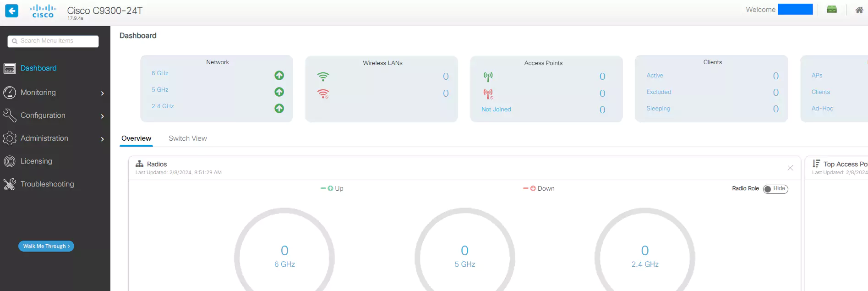This screenshot has width=868, height=291.
Task: Expand the Configuration menu chevron
Action: click(102, 116)
